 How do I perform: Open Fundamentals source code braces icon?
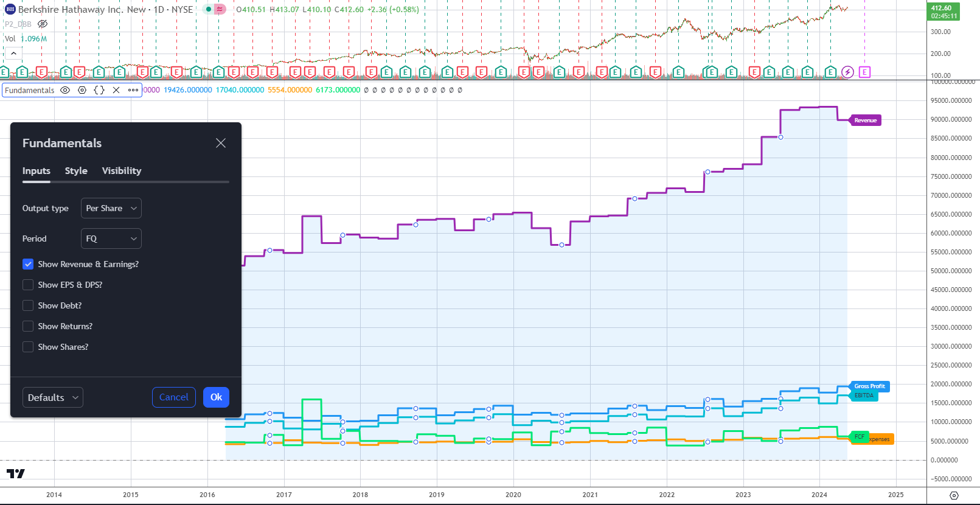pyautogui.click(x=99, y=90)
